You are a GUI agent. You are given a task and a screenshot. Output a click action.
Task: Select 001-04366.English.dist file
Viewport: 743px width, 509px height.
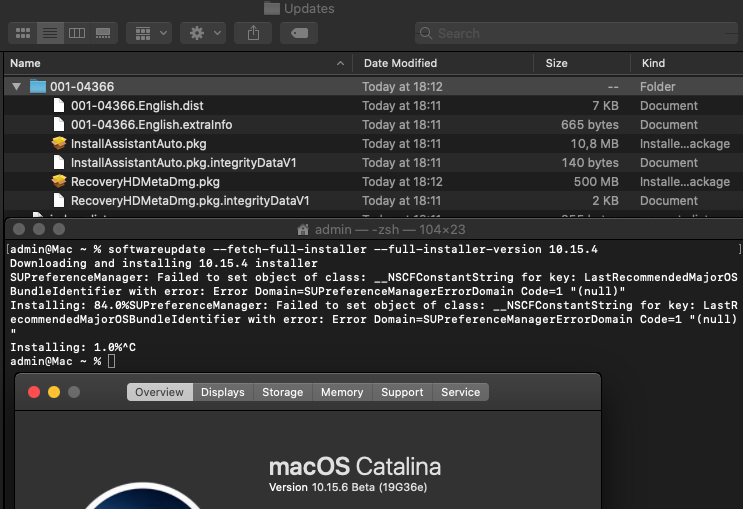pyautogui.click(x=137, y=106)
